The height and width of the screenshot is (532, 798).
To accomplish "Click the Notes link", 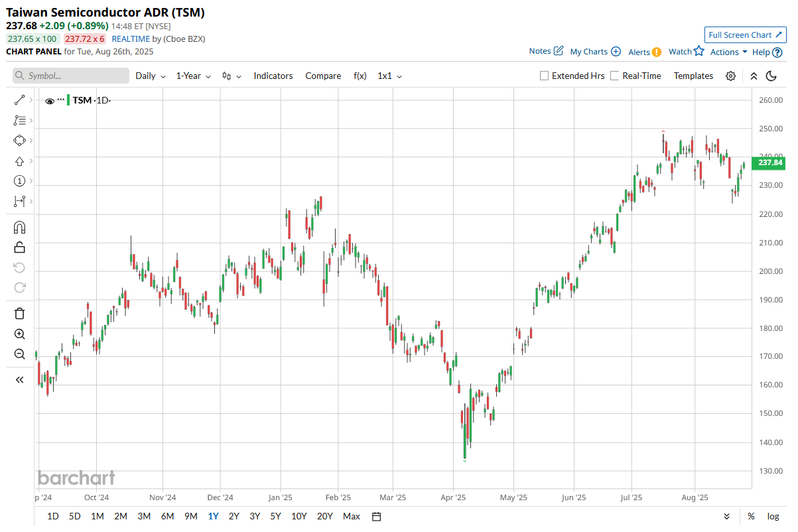I will pyautogui.click(x=540, y=51).
